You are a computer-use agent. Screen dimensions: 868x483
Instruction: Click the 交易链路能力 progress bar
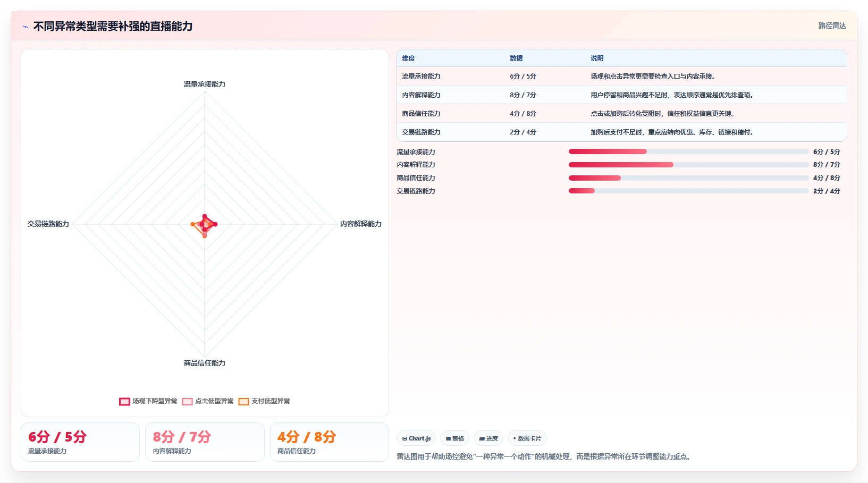point(688,191)
